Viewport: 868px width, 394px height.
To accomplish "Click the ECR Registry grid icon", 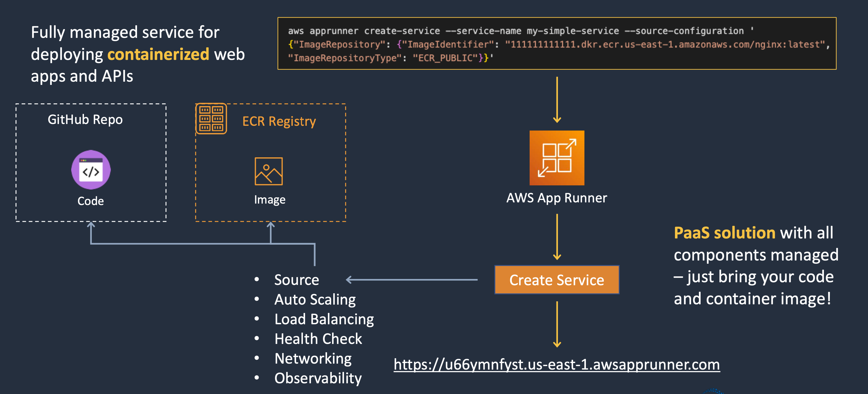I will 211,119.
